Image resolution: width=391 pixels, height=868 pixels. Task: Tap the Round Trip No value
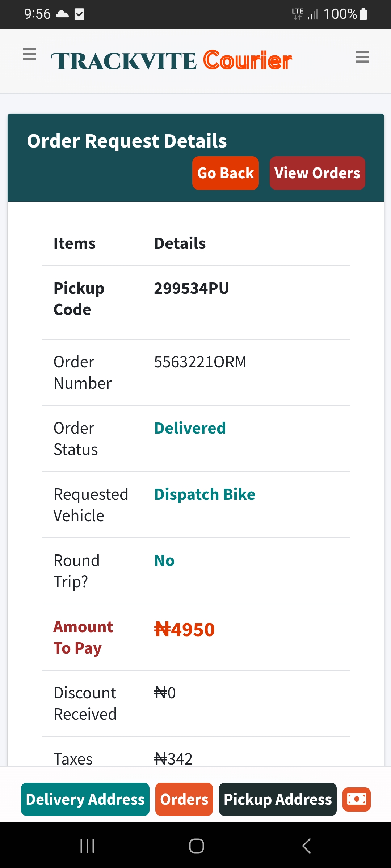coord(164,561)
